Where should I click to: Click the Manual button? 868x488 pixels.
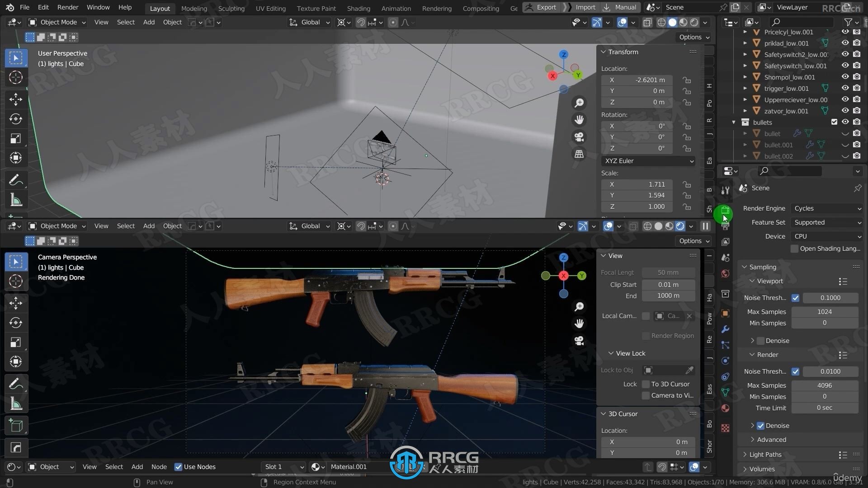(620, 7)
